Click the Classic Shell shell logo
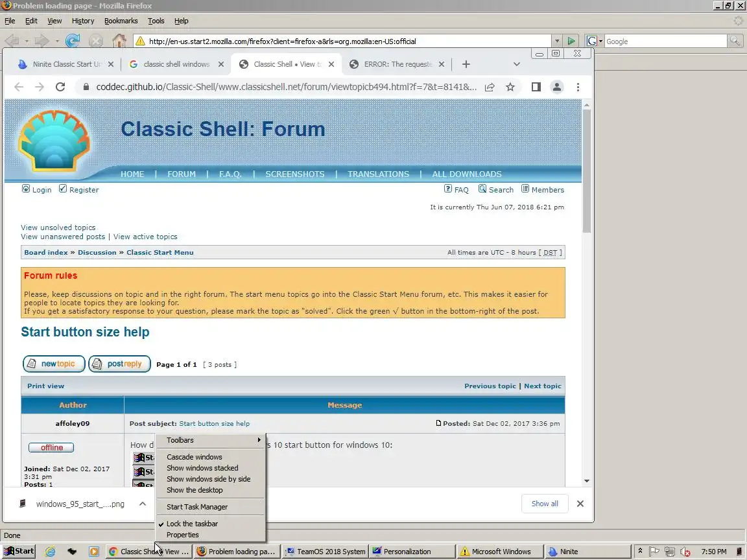 (x=54, y=141)
